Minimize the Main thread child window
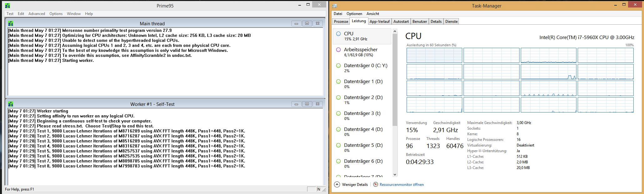The height and width of the screenshot is (194, 644). [x=296, y=23]
